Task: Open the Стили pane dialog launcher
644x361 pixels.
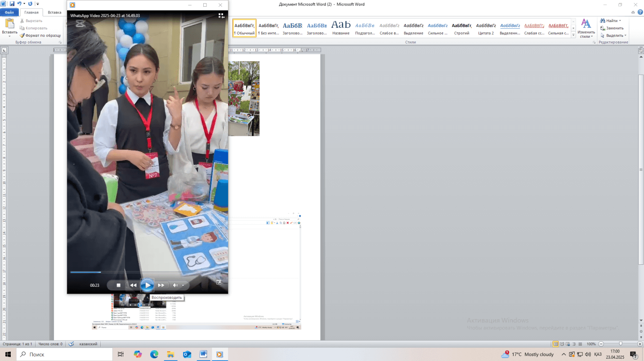Action: pos(594,42)
